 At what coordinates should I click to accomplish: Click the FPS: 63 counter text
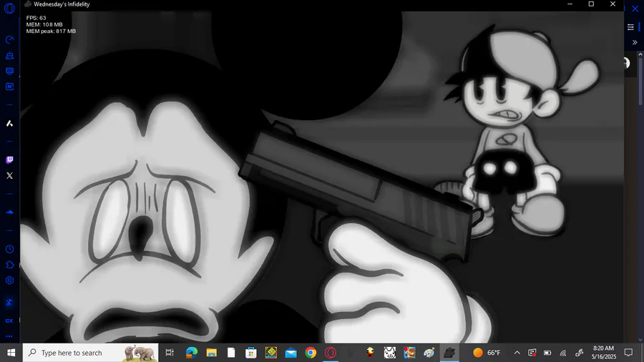[36, 18]
